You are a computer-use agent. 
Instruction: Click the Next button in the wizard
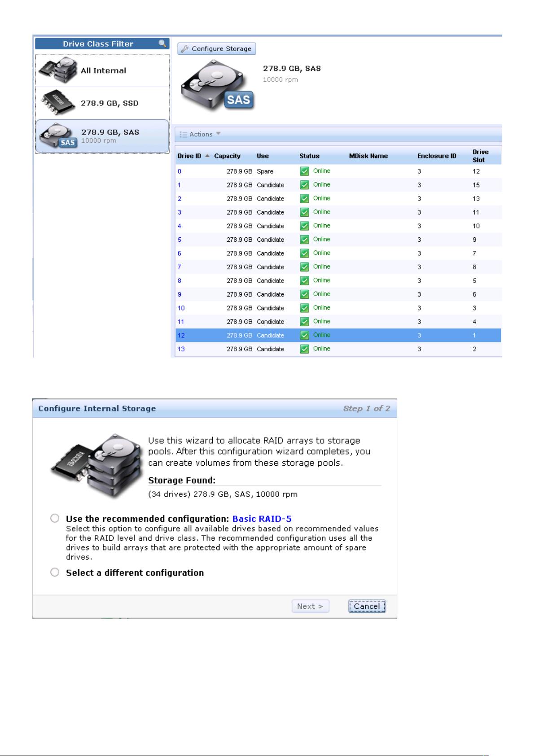(310, 606)
